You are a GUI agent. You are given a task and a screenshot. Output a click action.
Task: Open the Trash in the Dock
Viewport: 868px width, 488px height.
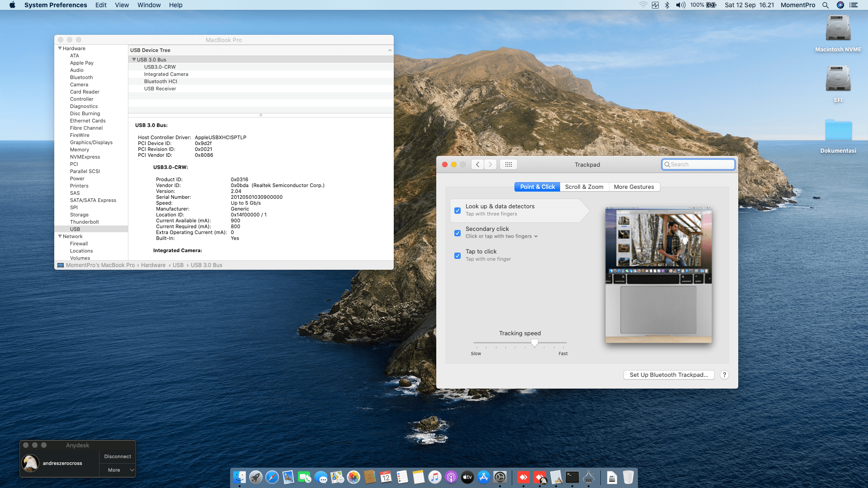click(628, 477)
